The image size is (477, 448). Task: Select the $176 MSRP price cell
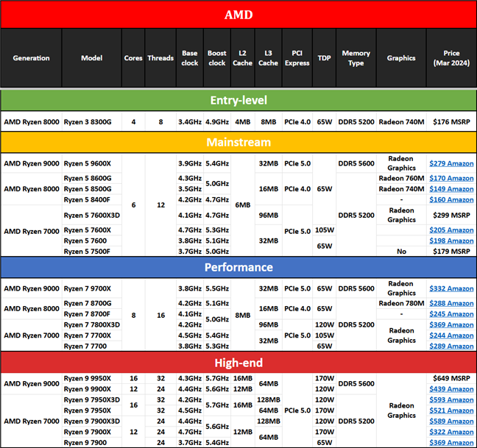tap(451, 122)
